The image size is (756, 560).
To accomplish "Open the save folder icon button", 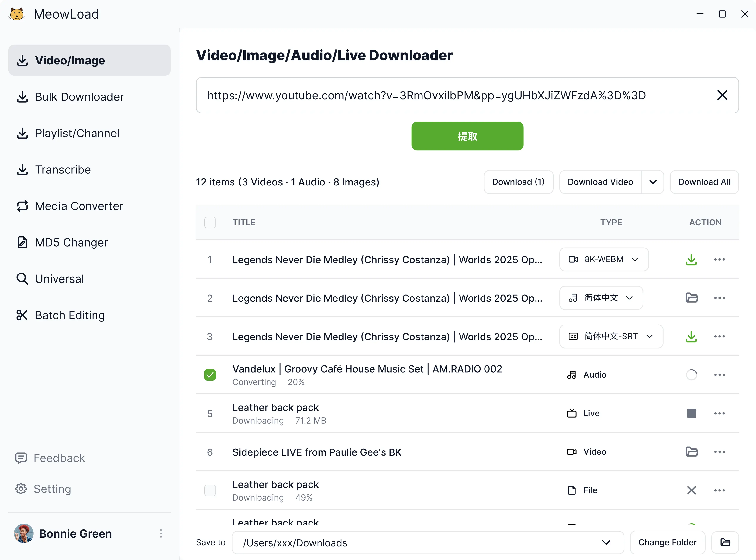I will tap(725, 543).
